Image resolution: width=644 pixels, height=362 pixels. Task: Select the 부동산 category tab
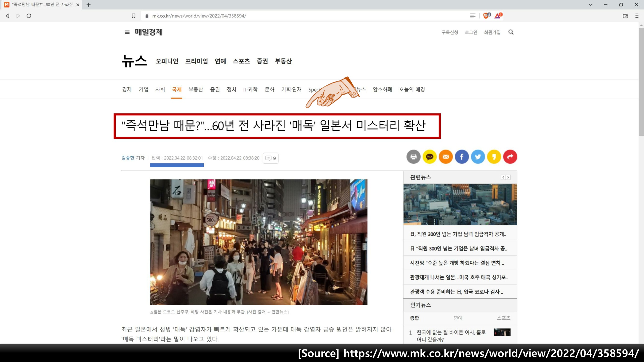196,89
